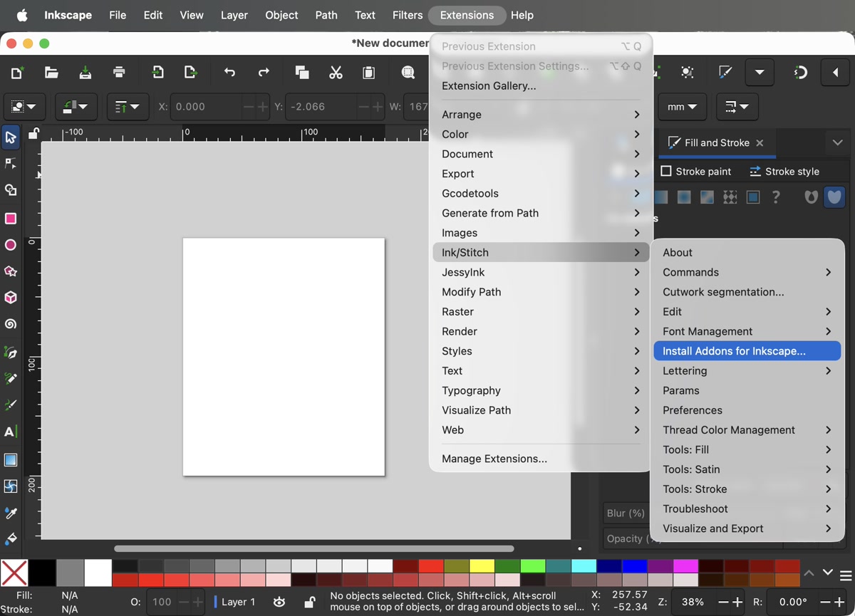This screenshot has height=616, width=855.
Task: Open the raise/lower objects dropdown
Action: 128,107
